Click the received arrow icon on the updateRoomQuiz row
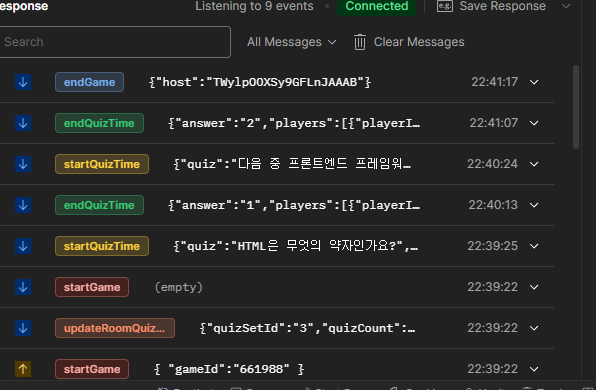Image resolution: width=596 pixels, height=390 pixels. pyautogui.click(x=23, y=328)
